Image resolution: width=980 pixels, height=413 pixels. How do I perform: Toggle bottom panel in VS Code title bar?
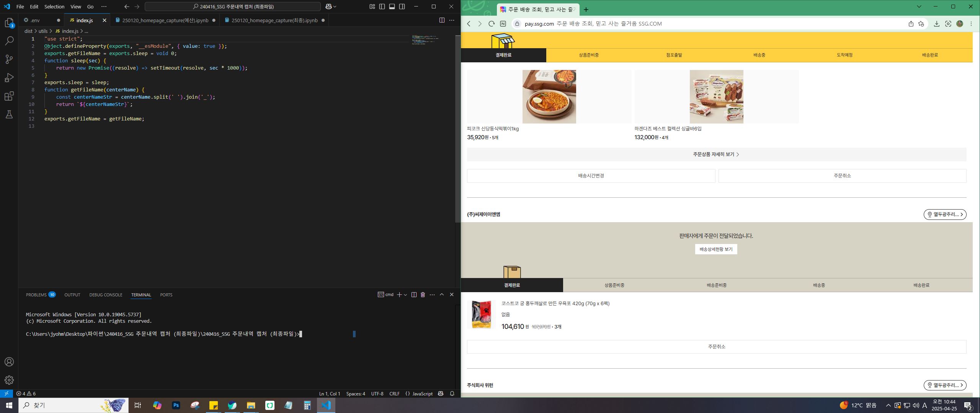point(392,7)
